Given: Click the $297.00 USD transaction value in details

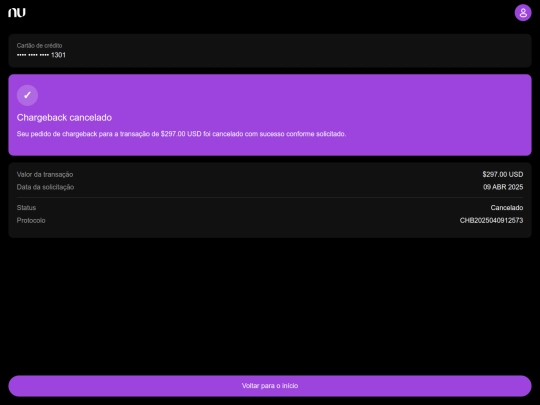Looking at the screenshot, I should pyautogui.click(x=502, y=175).
